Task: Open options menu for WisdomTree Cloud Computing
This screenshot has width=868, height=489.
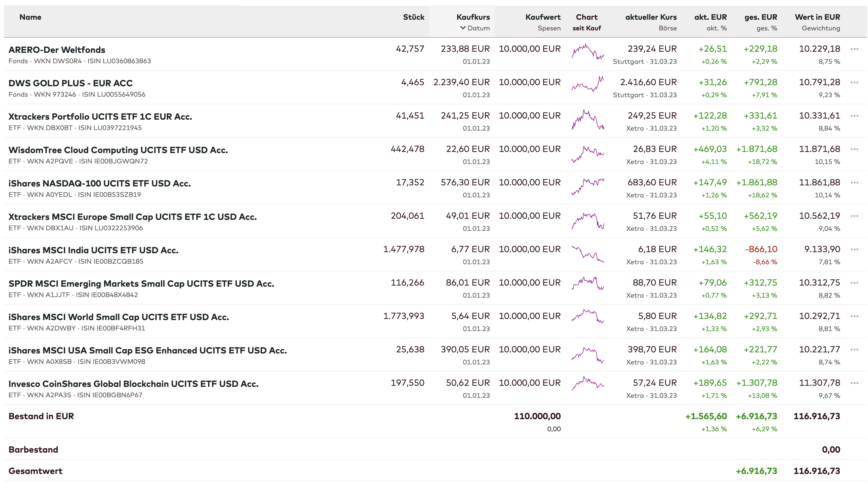Action: (854, 149)
